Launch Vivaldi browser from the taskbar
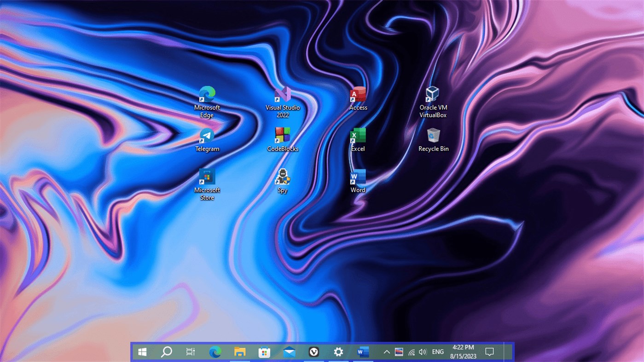The height and width of the screenshot is (362, 644). point(314,351)
